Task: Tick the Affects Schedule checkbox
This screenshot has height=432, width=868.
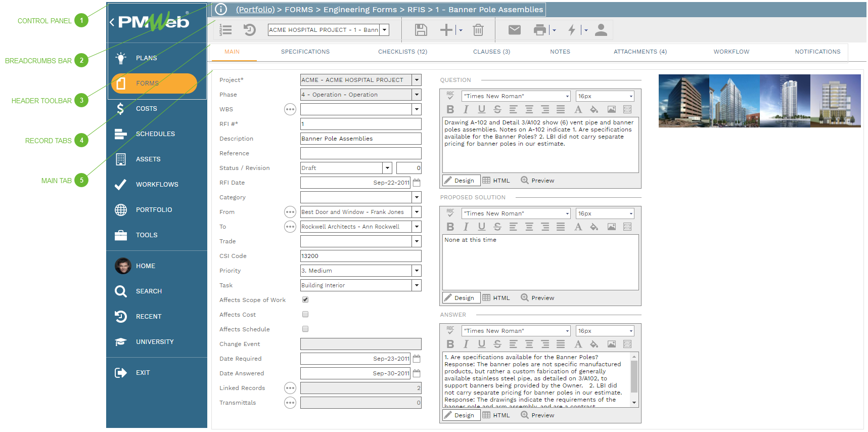Action: (x=305, y=329)
